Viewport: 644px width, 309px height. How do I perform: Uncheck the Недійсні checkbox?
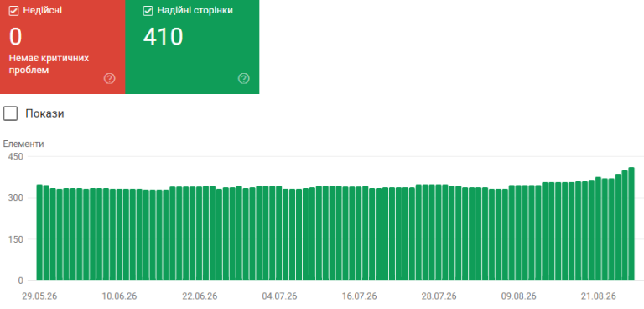click(14, 11)
